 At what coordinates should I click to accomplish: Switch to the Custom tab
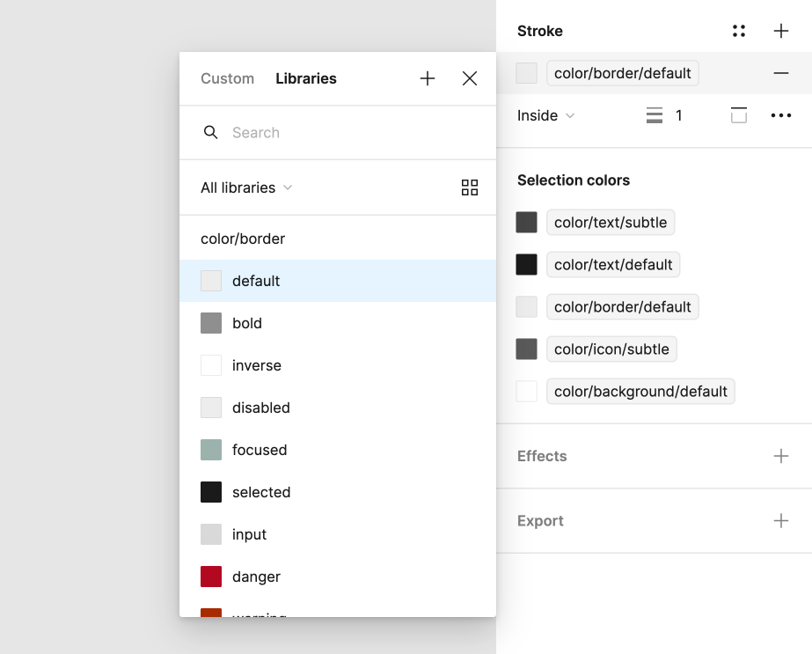[227, 78]
